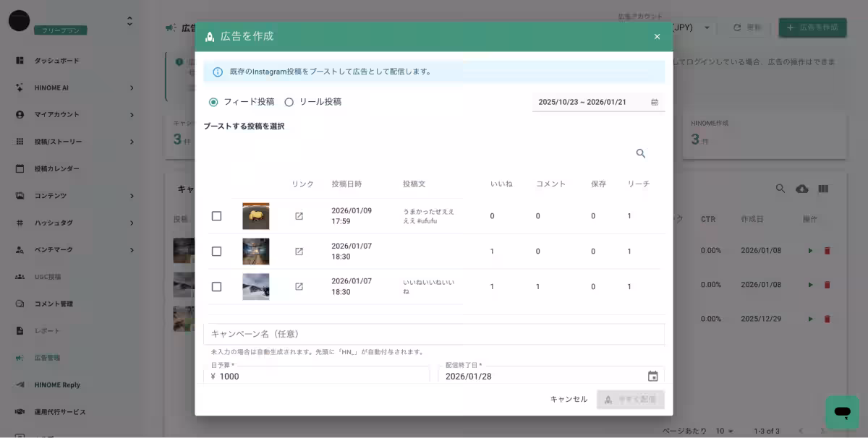Select the リール投稿 radio button
The image size is (868, 438).
pyautogui.click(x=289, y=102)
